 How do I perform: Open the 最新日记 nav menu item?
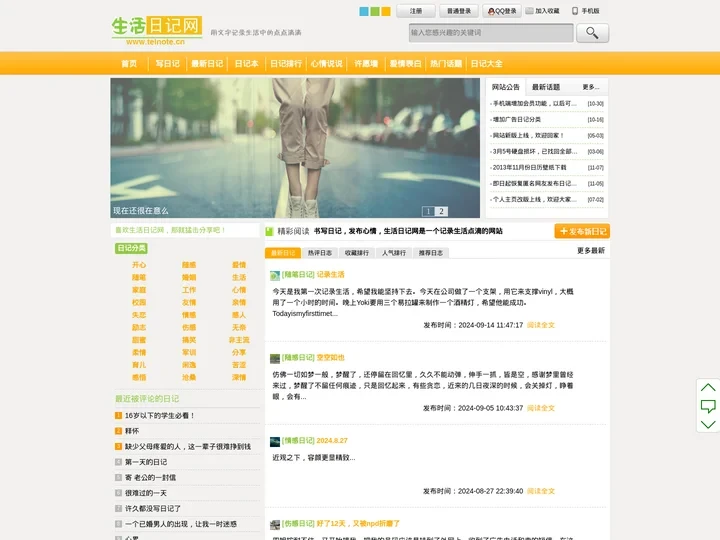[207, 63]
